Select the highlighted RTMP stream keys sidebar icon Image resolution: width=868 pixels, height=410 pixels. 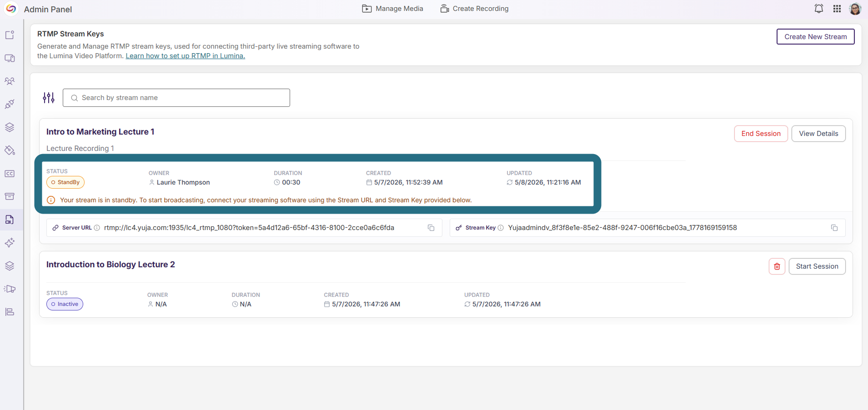(10, 220)
